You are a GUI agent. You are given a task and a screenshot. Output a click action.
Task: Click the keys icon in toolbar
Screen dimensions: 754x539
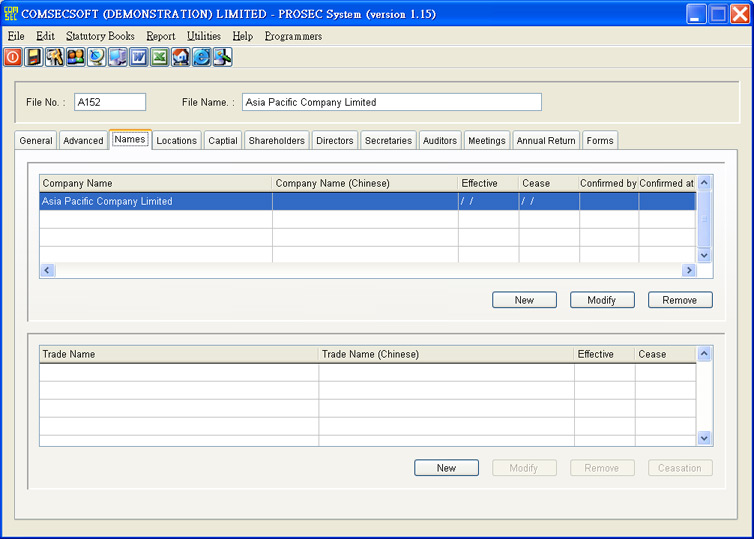(x=55, y=57)
